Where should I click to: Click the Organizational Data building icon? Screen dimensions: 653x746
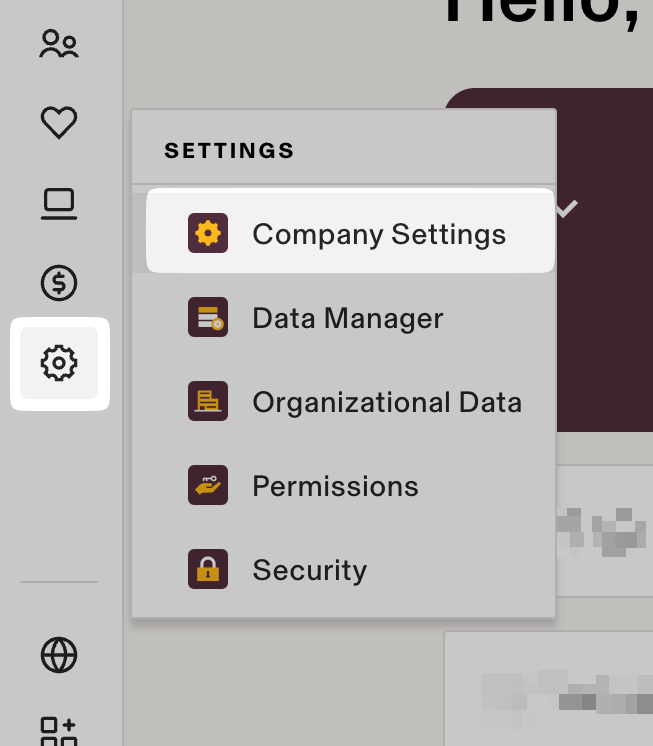pos(208,402)
